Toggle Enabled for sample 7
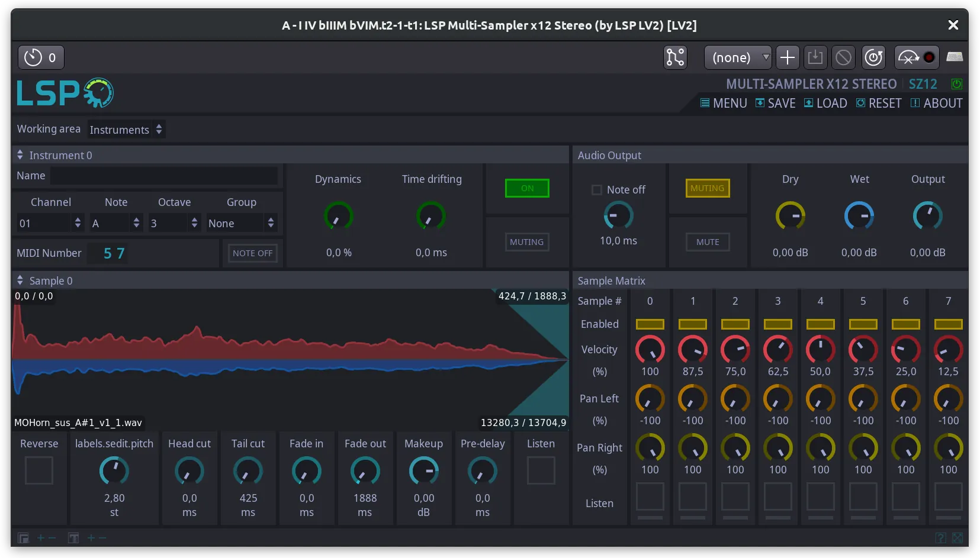980x558 pixels. [949, 324]
